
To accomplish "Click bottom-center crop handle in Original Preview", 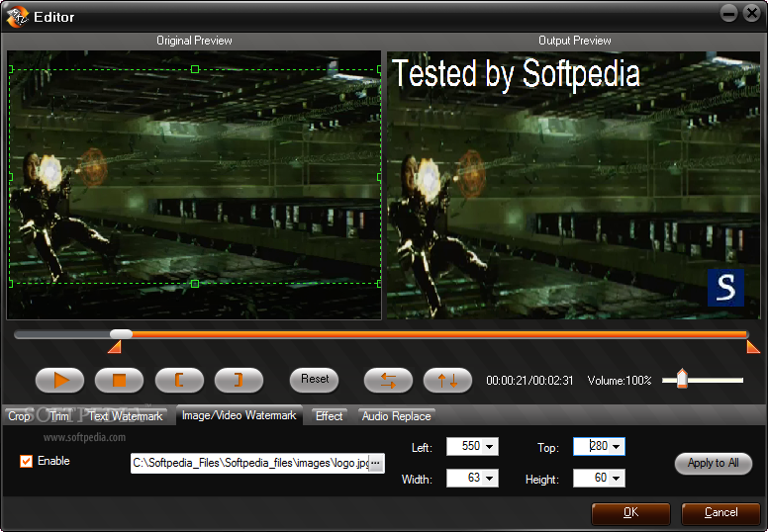I will [195, 284].
